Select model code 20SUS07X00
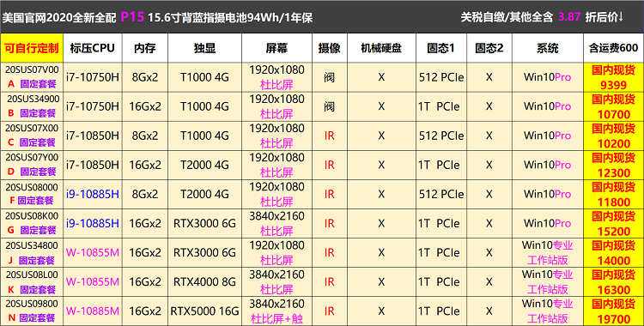 32,128
